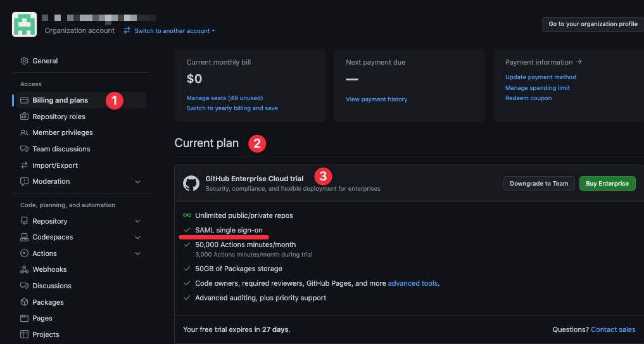Click the Downgrade to Team button

pyautogui.click(x=539, y=184)
